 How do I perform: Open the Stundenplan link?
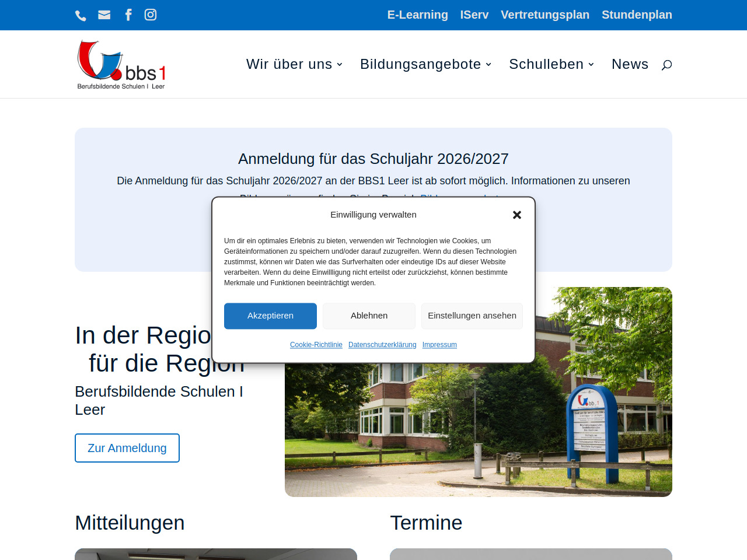point(637,15)
